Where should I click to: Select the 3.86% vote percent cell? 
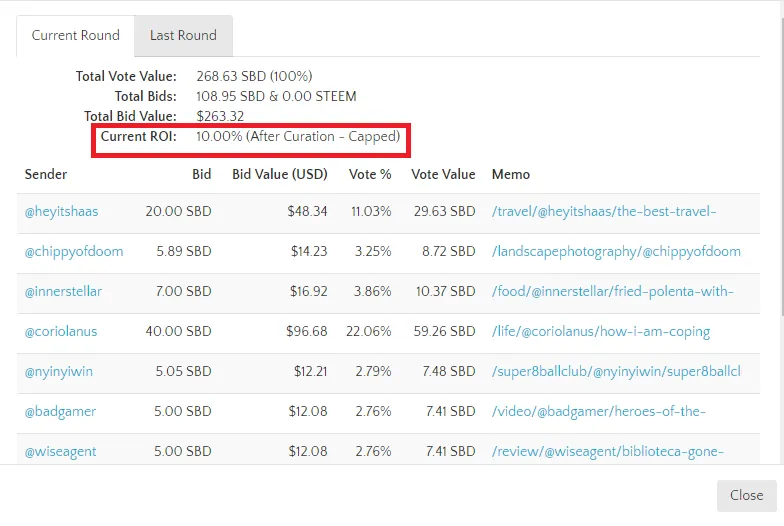click(372, 292)
